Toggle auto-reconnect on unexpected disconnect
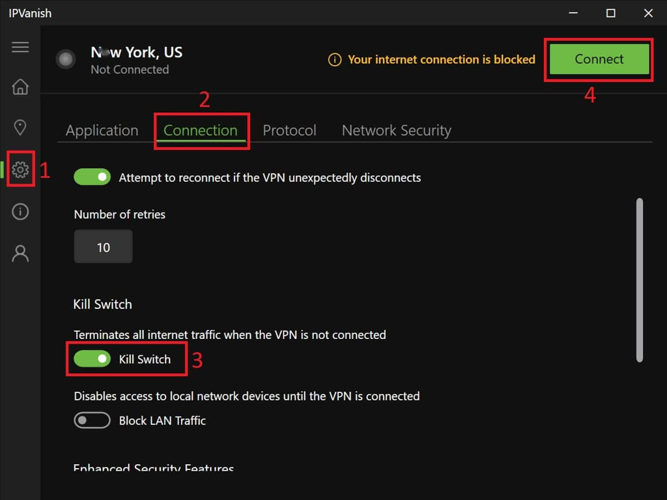Viewport: 667px width, 500px height. pos(92,177)
